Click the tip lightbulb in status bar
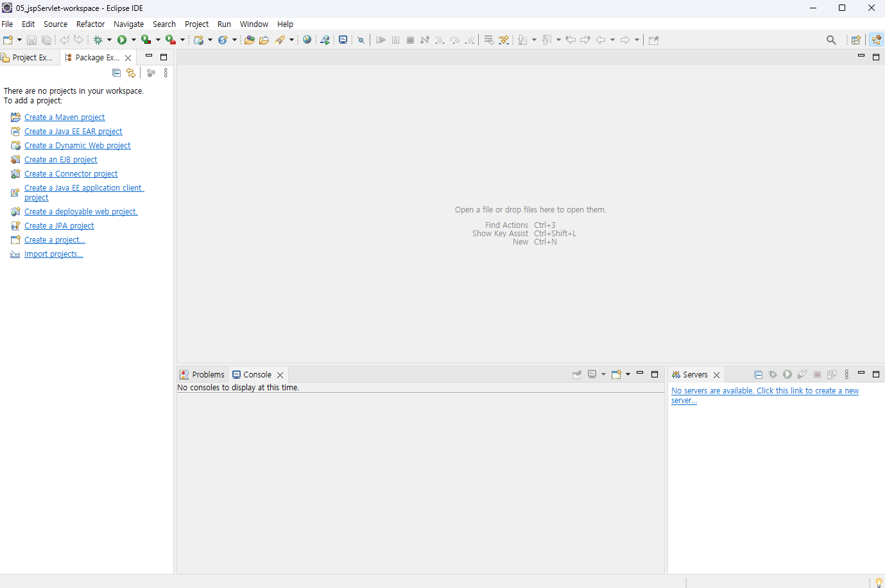The width and height of the screenshot is (885, 588). point(879,582)
